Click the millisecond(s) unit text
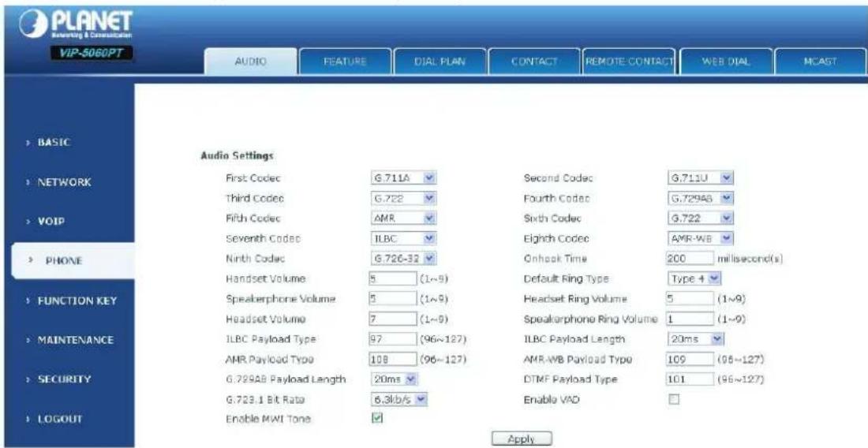 749,258
